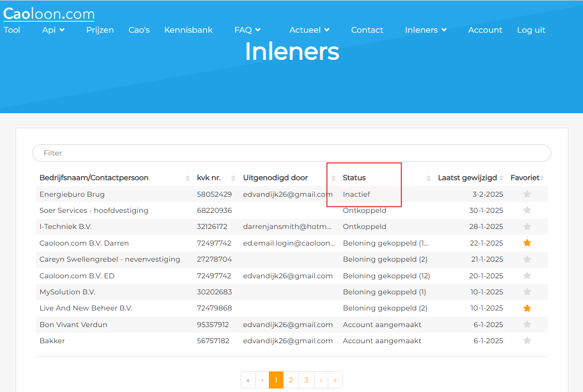Sort the table by kvk nr. column
Viewport: 583px width, 392px height.
point(233,178)
